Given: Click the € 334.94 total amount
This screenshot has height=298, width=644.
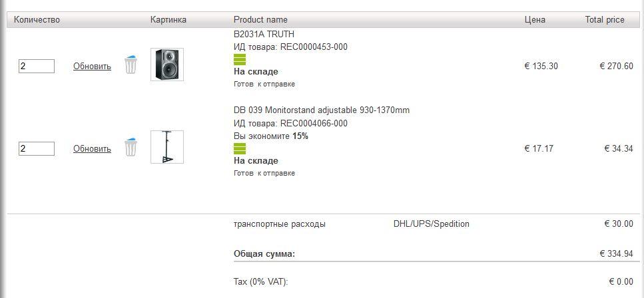Looking at the screenshot, I should point(616,253).
